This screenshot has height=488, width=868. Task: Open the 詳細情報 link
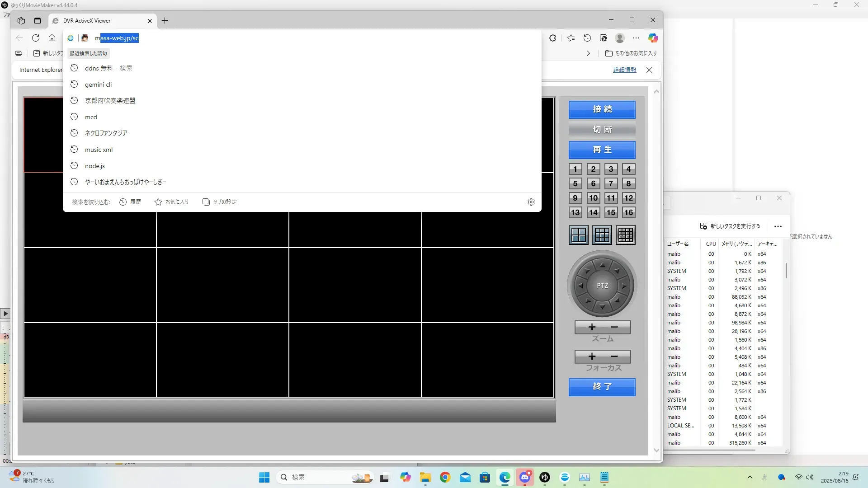point(624,70)
